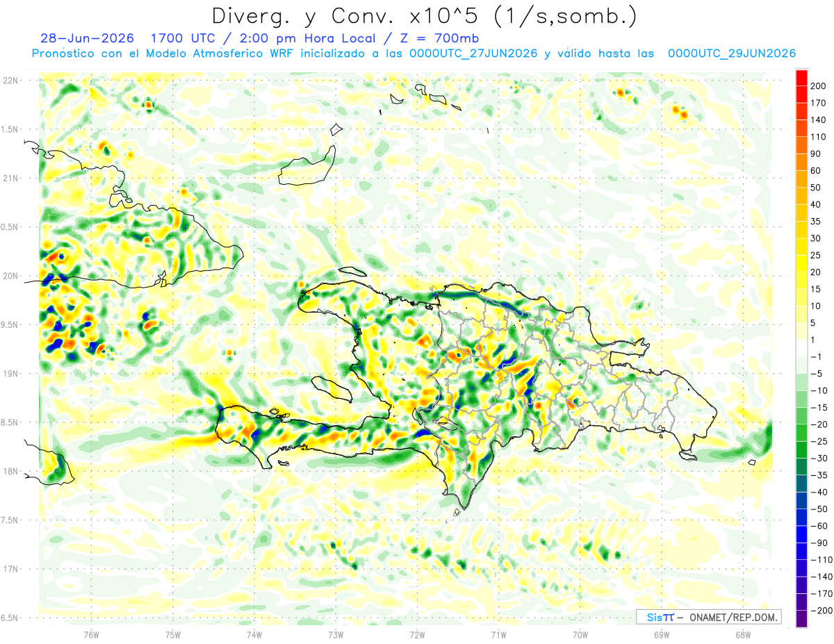Click the colorbar label "-200" at the bottom
This screenshot has height=644, width=834.
(x=823, y=611)
